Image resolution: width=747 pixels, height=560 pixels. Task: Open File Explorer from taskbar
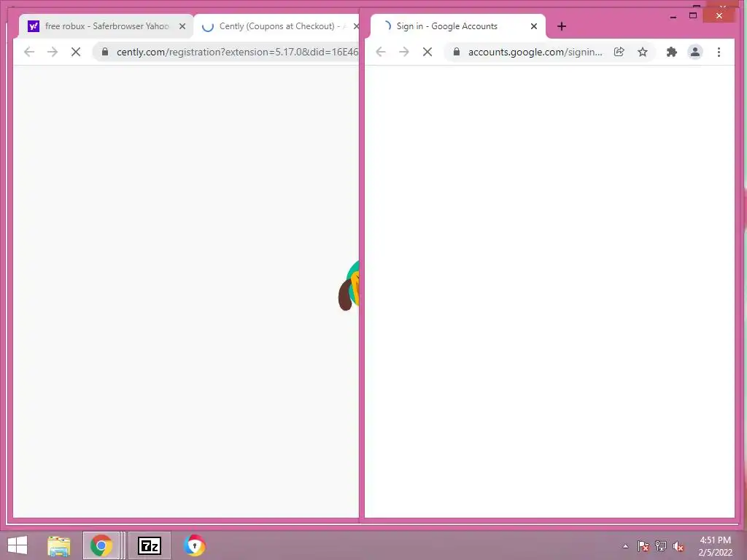pos(59,545)
